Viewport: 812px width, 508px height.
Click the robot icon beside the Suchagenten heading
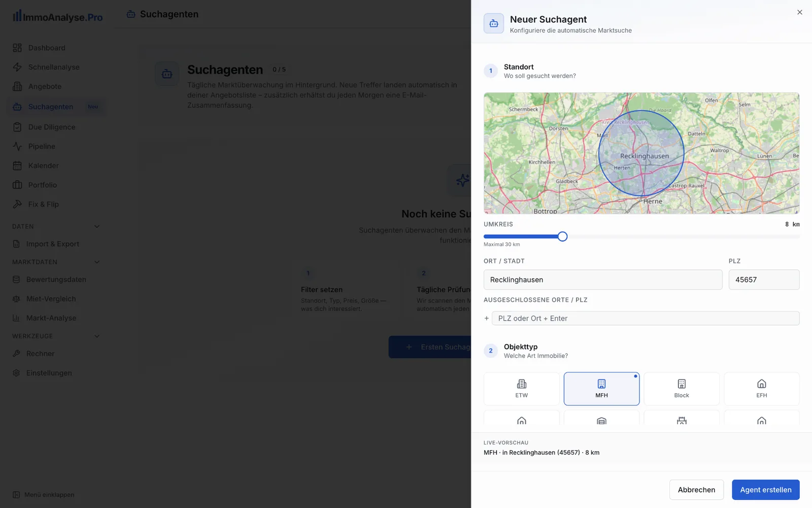pos(167,74)
